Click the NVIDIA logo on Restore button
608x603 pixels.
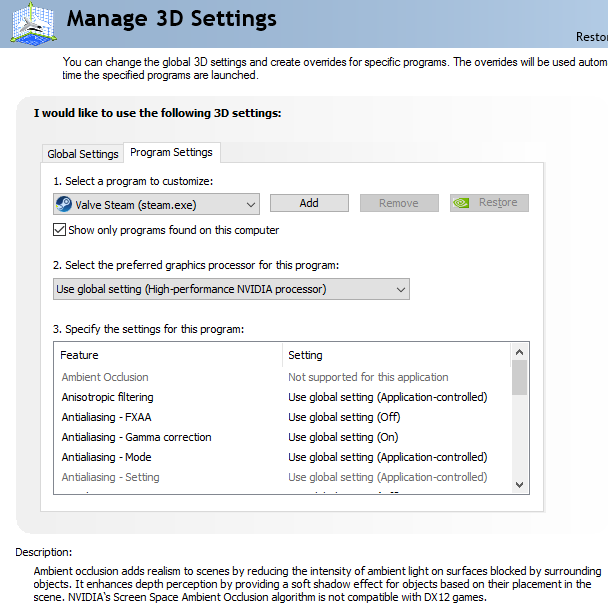pos(461,203)
